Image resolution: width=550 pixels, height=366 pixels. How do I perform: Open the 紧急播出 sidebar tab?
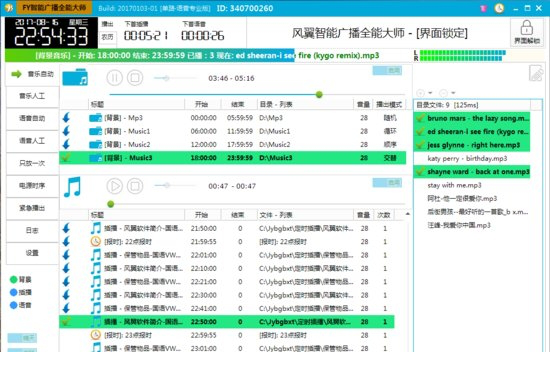point(32,208)
